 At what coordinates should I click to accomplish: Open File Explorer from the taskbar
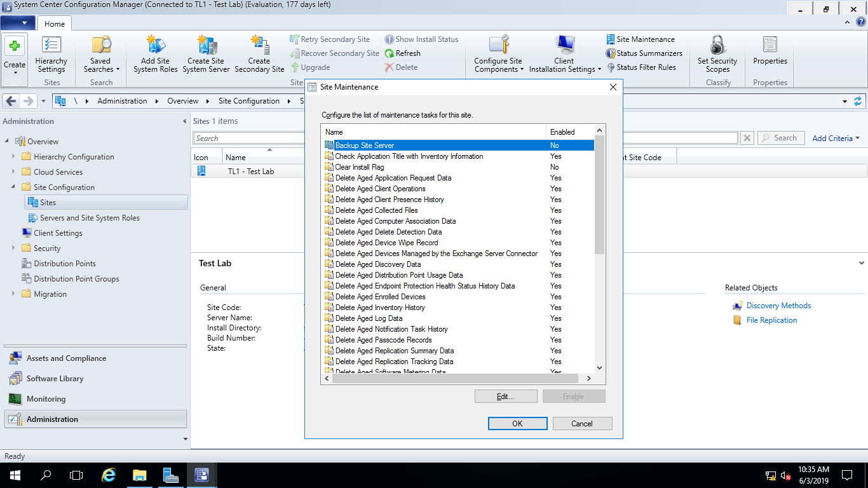coord(140,475)
